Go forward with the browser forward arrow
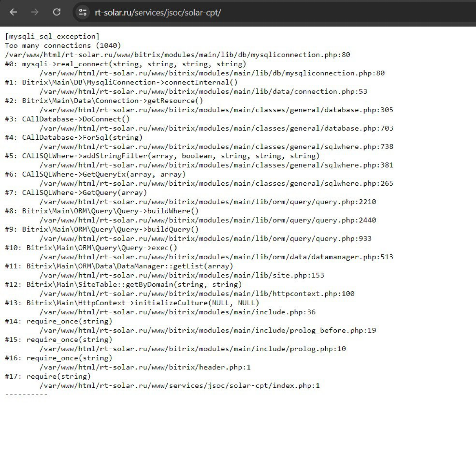 35,12
